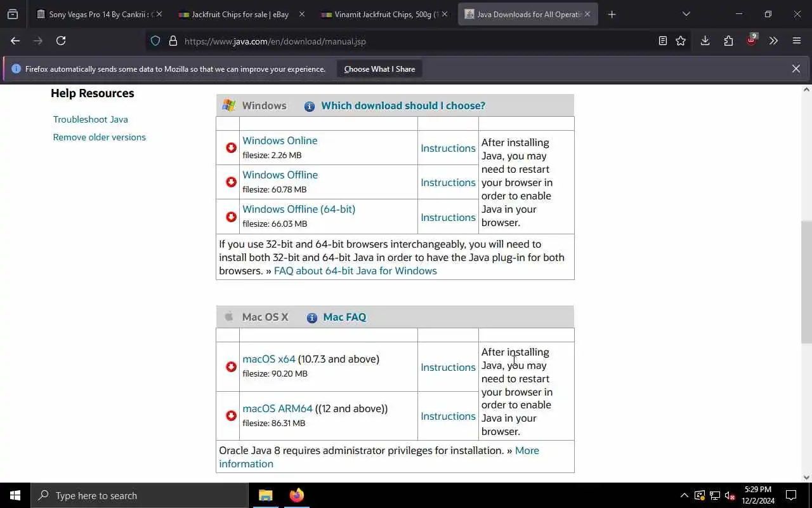Viewport: 812px width, 508px height.
Task: Expand the list all tabs dropdown arrow
Action: click(x=686, y=14)
